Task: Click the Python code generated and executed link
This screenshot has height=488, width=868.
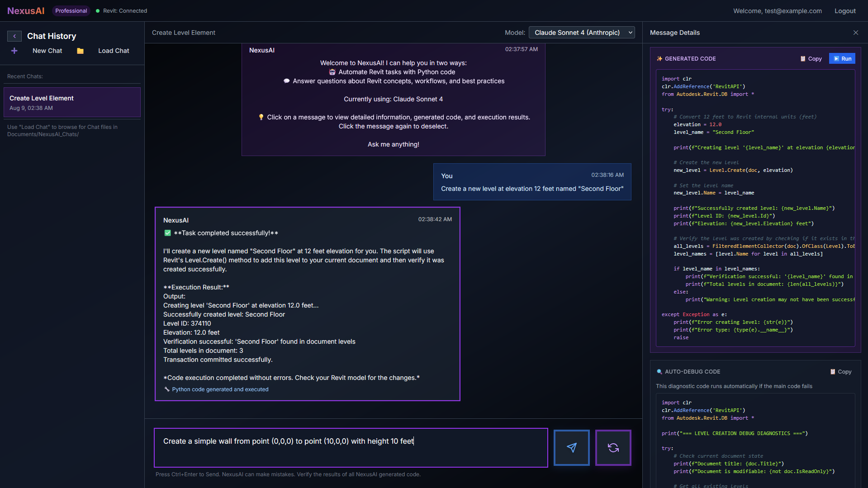Action: tap(220, 389)
